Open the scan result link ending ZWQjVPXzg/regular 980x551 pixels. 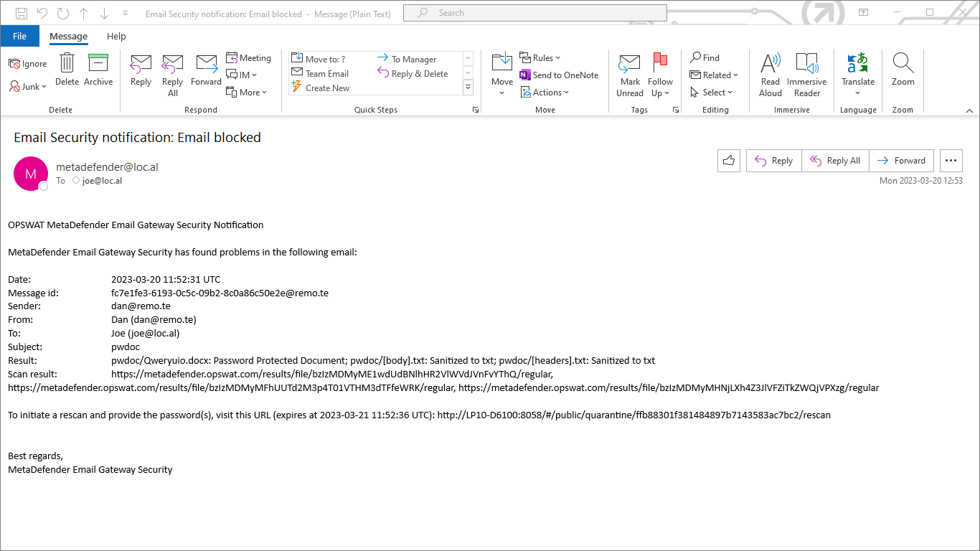pos(669,387)
